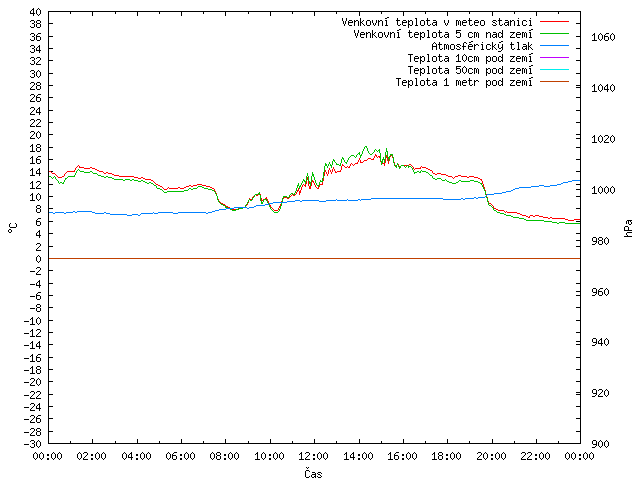Click the green temperature peak near 14:00
The width and height of the screenshot is (640, 480).
366,147
